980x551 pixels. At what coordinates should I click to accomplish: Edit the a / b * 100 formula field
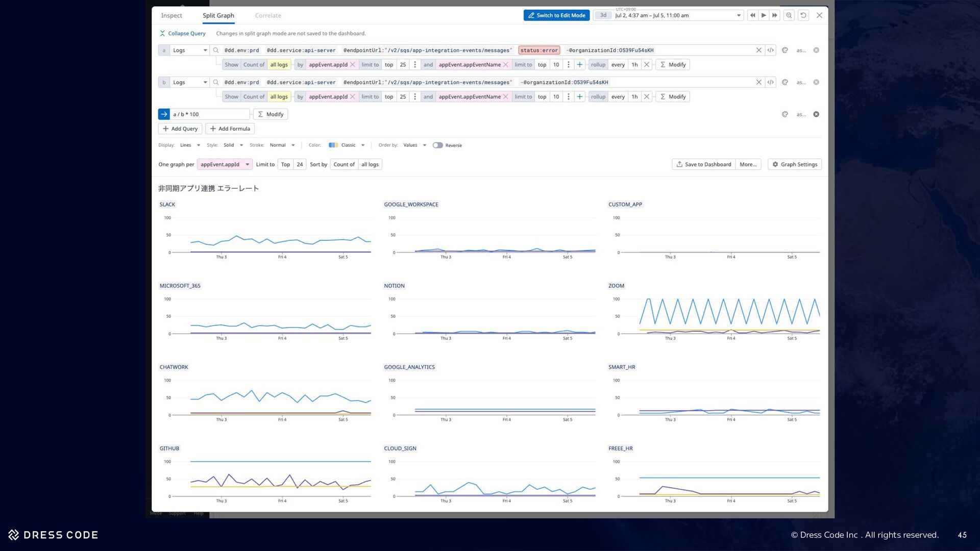210,114
